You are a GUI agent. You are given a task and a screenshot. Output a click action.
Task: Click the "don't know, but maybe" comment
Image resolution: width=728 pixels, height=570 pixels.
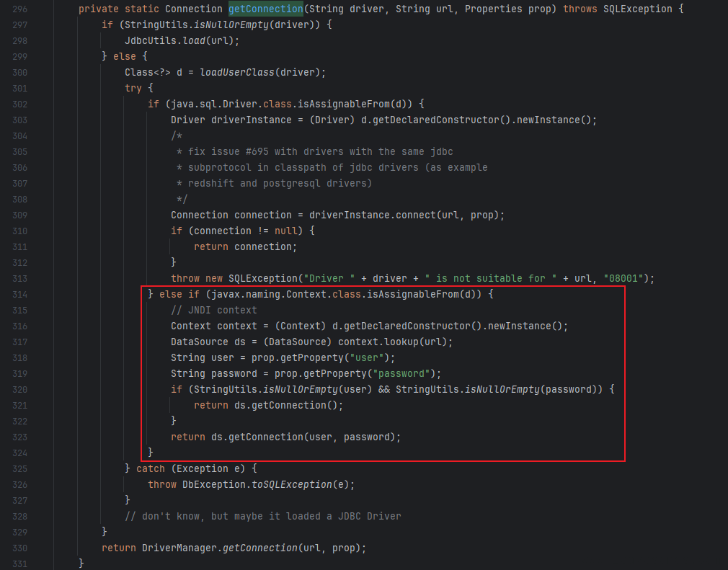[x=262, y=516]
